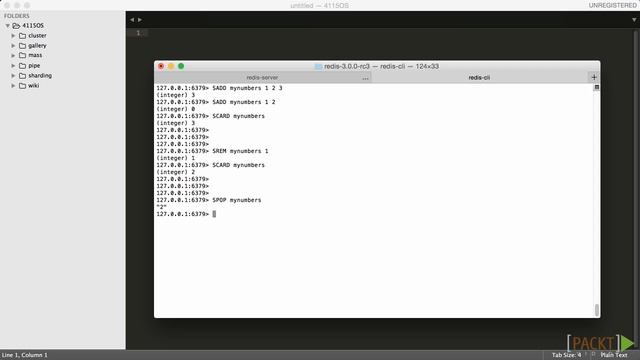640x360 pixels.
Task: Add a new terminal tab with plus
Action: 594,78
